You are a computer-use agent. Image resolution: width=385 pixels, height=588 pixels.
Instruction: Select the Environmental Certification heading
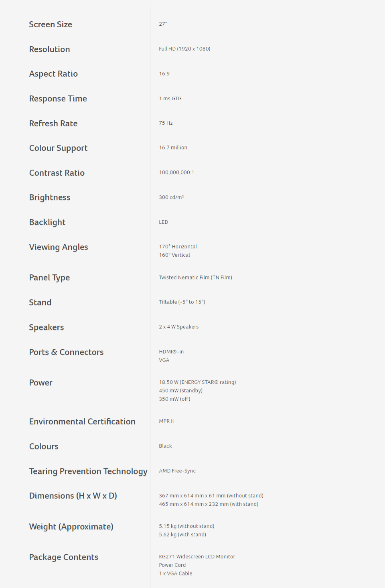tap(82, 422)
